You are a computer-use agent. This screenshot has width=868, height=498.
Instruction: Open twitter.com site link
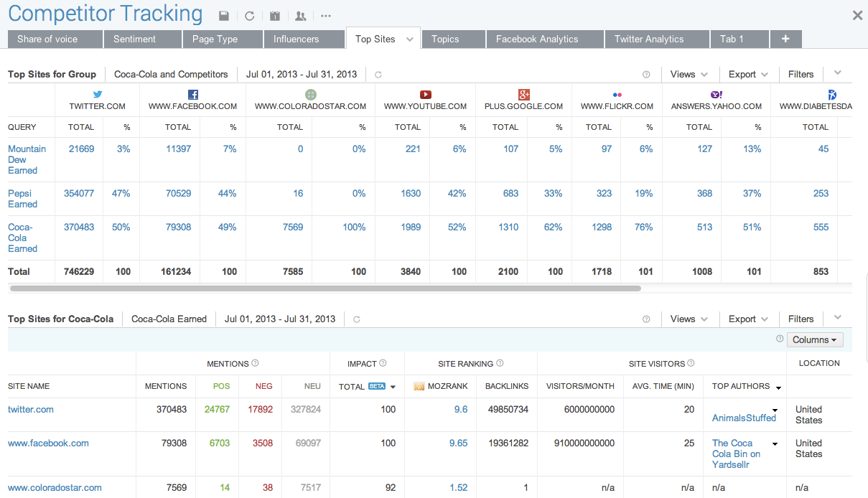31,409
